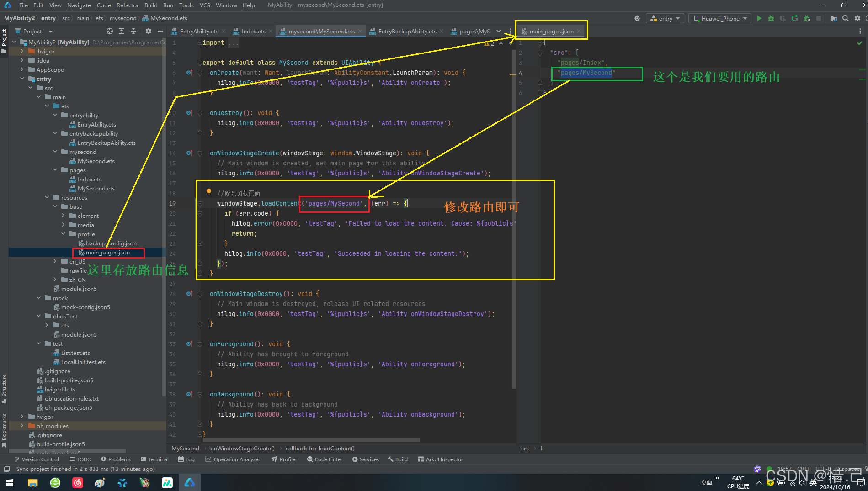This screenshot has height=491, width=868.
Task: Show the hidden editor tabs dropdown arrow
Action: point(499,31)
